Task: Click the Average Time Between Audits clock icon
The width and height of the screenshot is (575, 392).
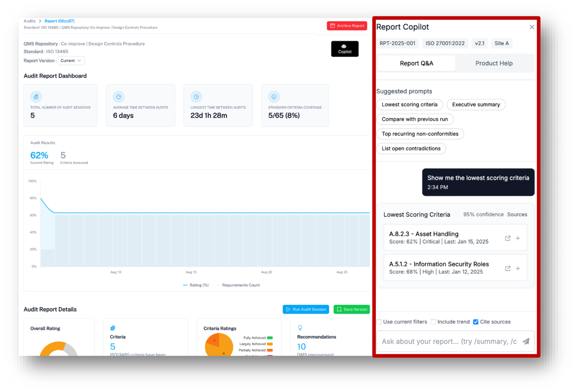Action: coord(119,97)
